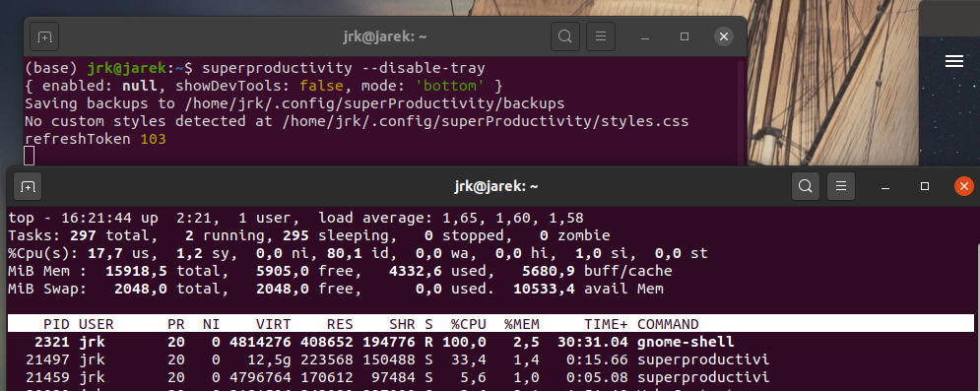
Task: Click the hamburger menu in right-side dark window
Action: [x=953, y=61]
